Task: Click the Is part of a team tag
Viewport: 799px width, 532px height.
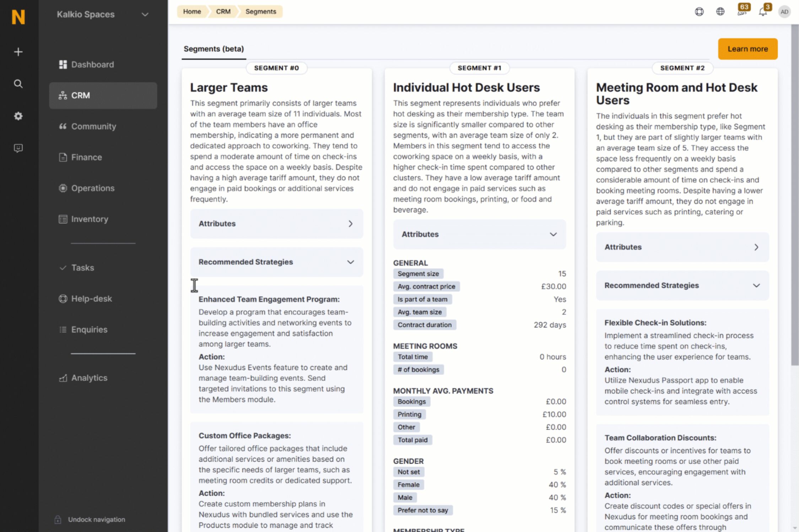Action: pyautogui.click(x=422, y=299)
